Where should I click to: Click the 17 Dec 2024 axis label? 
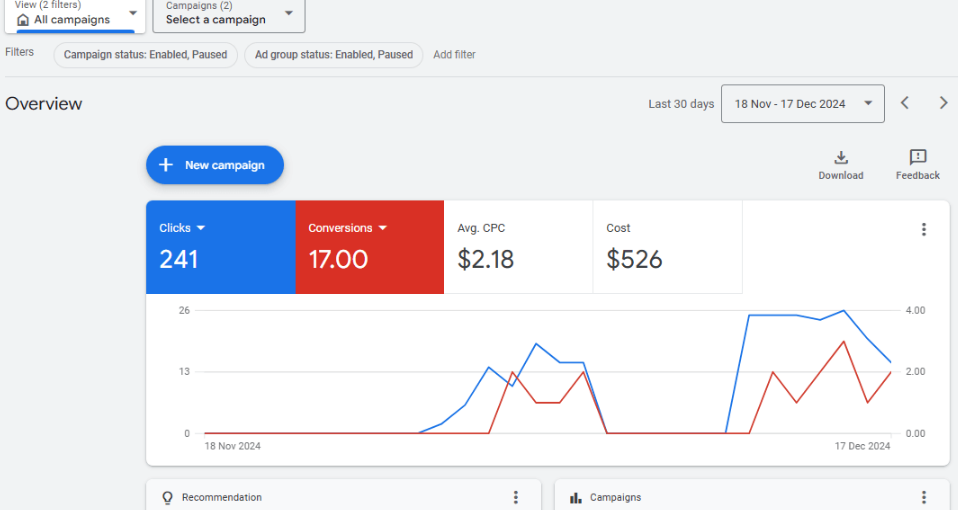click(x=862, y=446)
